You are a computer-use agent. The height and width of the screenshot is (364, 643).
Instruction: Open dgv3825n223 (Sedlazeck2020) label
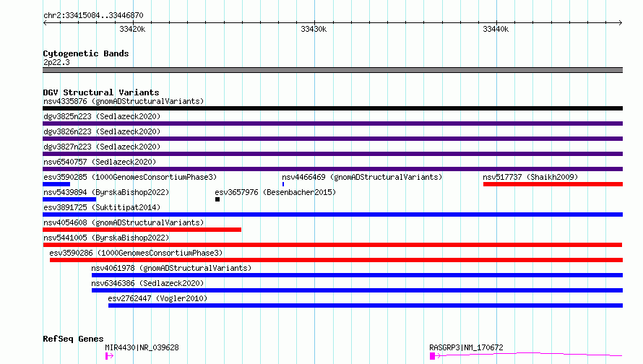coord(102,116)
